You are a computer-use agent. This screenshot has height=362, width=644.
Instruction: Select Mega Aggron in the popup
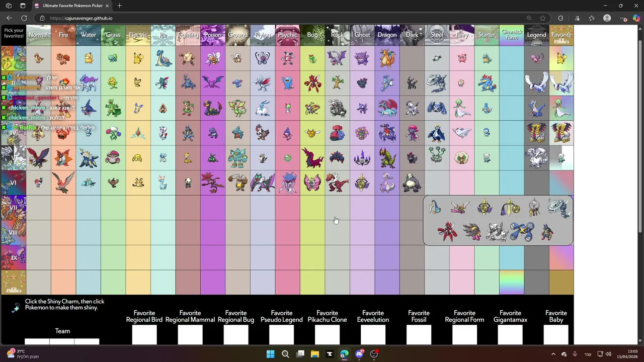[x=497, y=232]
